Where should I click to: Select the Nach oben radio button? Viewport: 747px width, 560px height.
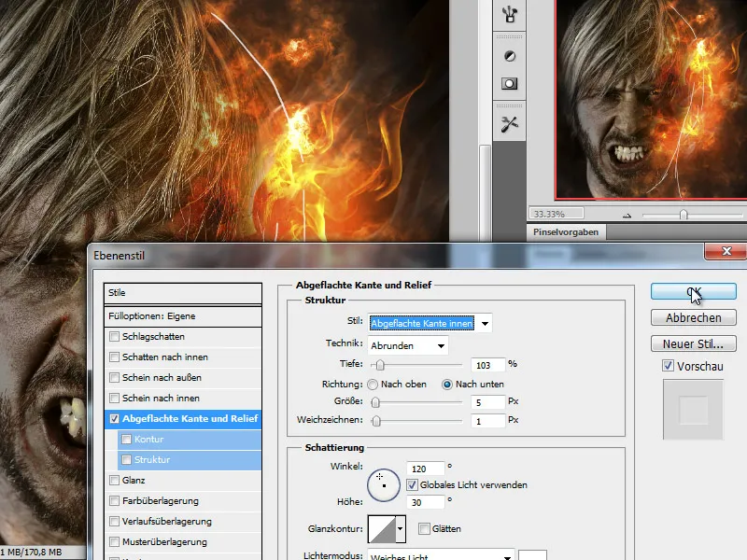pyautogui.click(x=373, y=385)
